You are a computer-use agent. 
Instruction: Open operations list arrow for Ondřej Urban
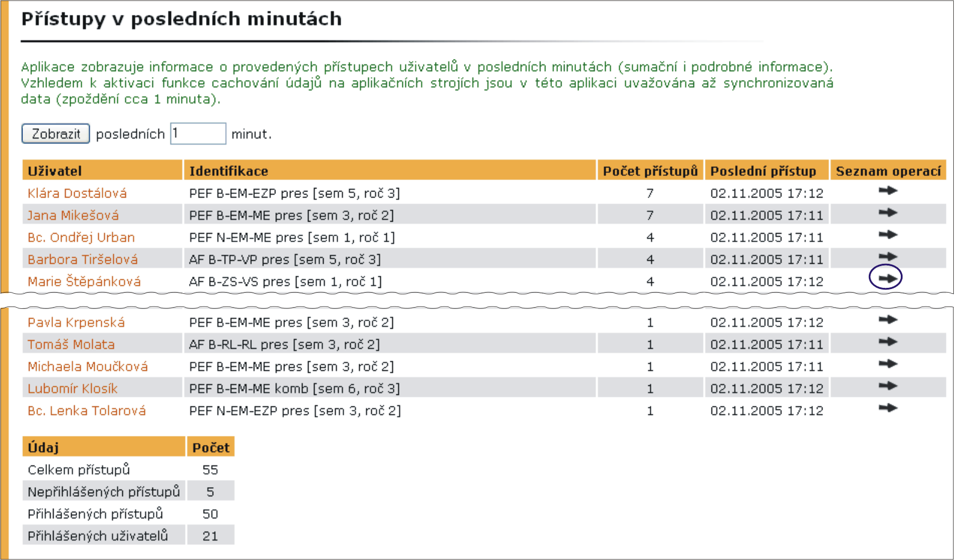click(x=887, y=235)
